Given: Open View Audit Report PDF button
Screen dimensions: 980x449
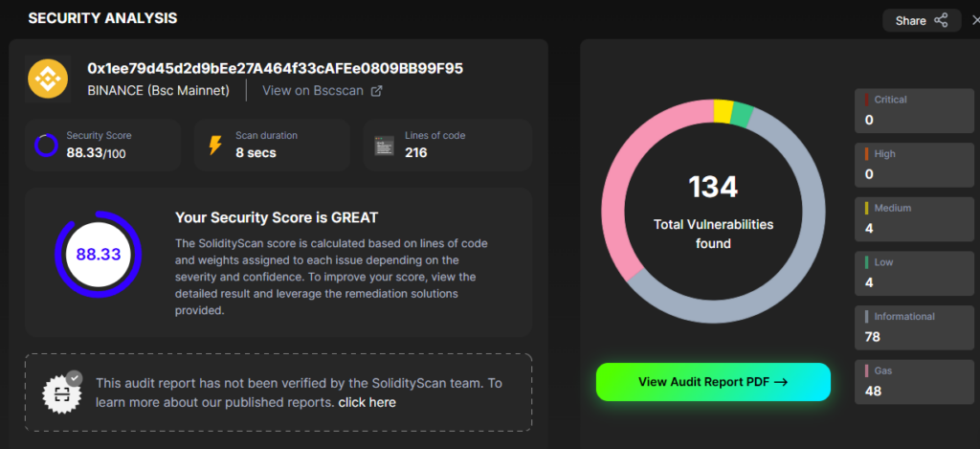Looking at the screenshot, I should pos(713,381).
